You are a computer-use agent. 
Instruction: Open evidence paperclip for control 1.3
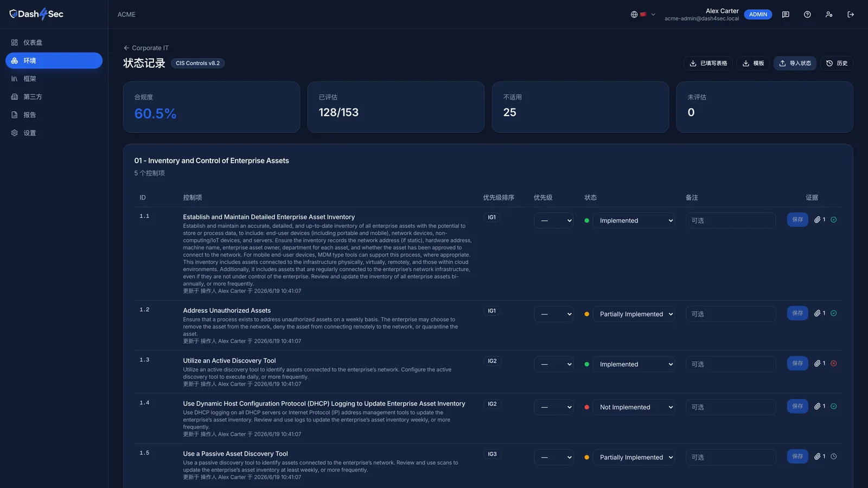click(x=819, y=363)
